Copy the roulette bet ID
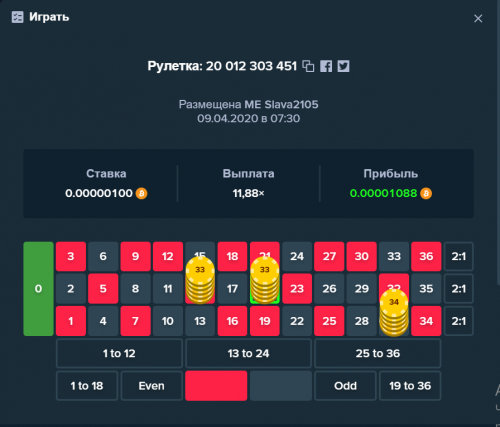The height and width of the screenshot is (427, 500). pyautogui.click(x=308, y=66)
